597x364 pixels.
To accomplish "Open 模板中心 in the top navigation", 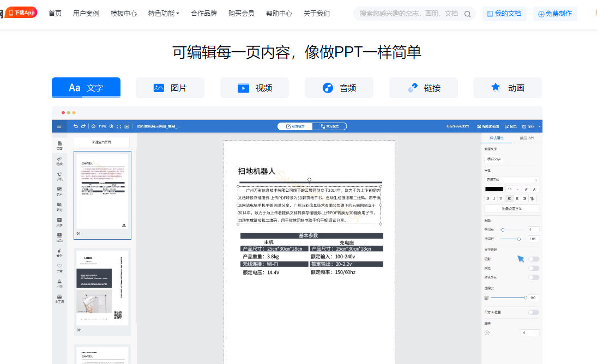I will (x=124, y=14).
